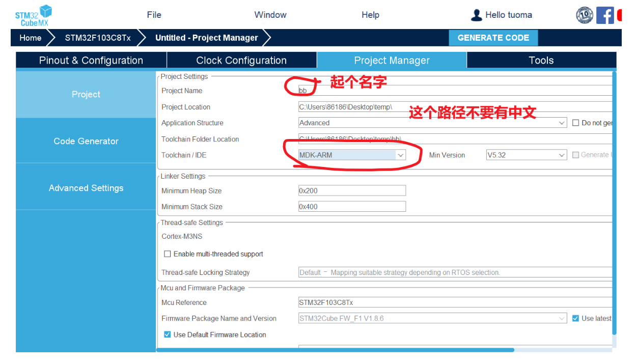
Task: Open the Help menu
Action: (x=370, y=15)
